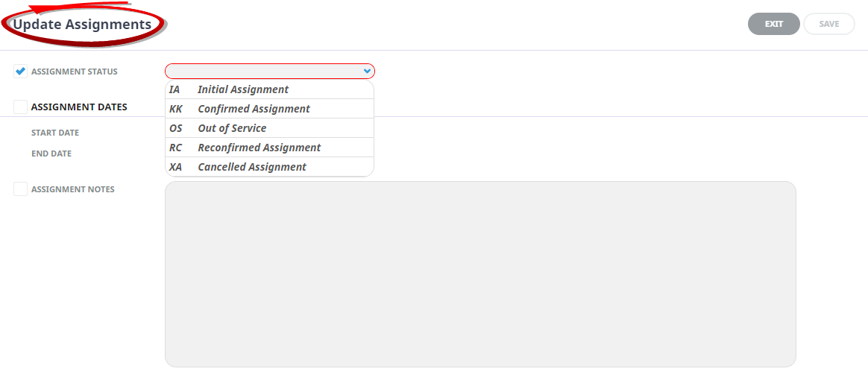Click the ASSIGNMENT DATES section heading
Viewport: 868px width, 389px height.
(79, 107)
